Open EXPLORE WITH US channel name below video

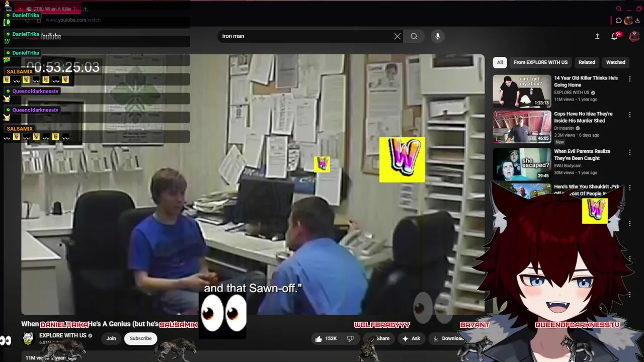[x=63, y=335]
